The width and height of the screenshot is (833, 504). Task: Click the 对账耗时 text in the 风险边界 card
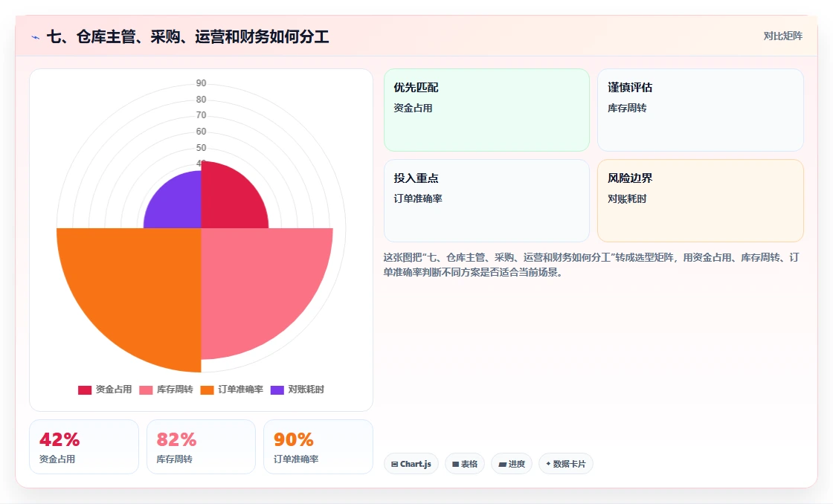pos(627,198)
